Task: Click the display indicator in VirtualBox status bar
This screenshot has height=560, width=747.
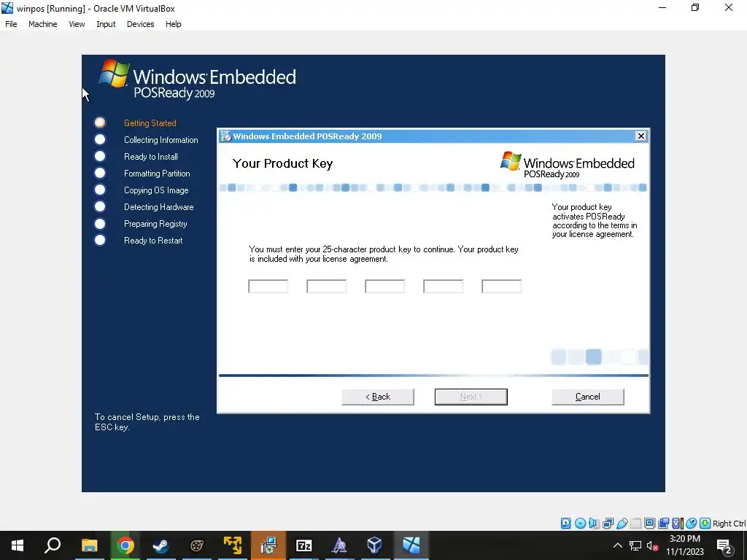Action: pos(649,524)
